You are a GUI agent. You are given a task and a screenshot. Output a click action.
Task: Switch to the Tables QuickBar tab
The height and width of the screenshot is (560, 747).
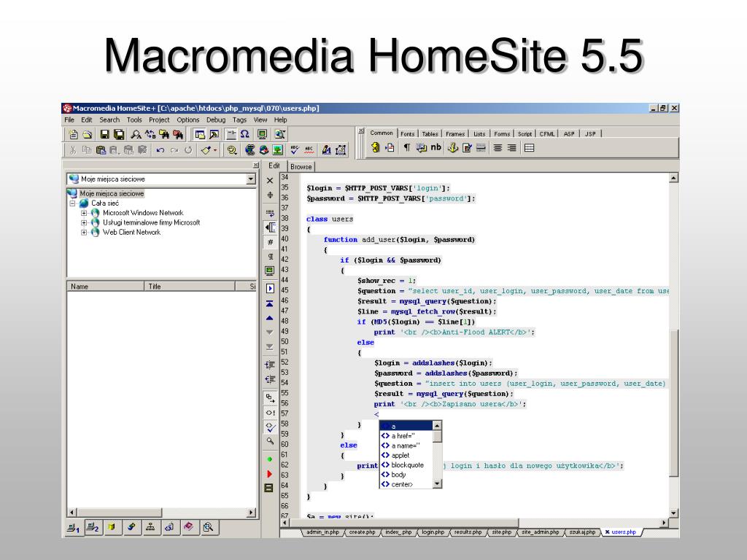[430, 134]
